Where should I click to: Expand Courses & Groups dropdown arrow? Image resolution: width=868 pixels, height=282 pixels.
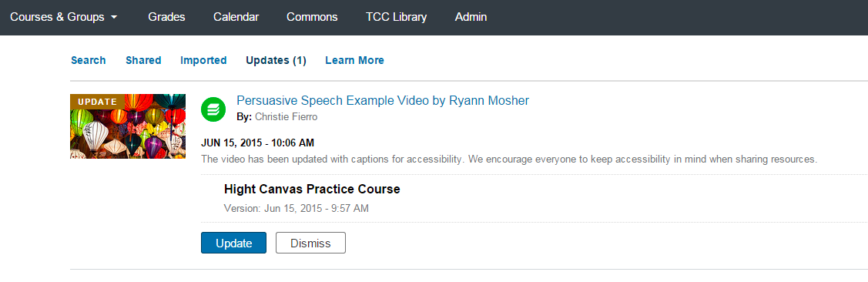114,17
